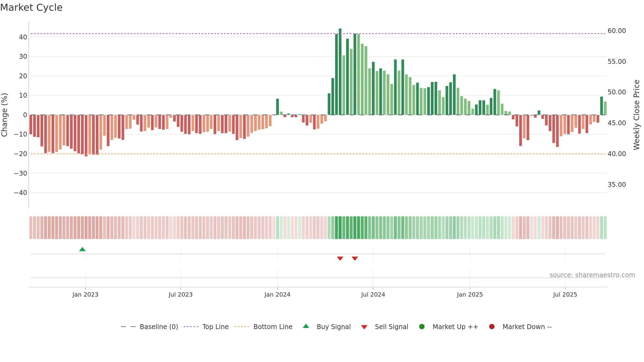Screen dimensions: 644x362
Task: Toggle the Baseline (0) legend entry
Action: (x=149, y=327)
